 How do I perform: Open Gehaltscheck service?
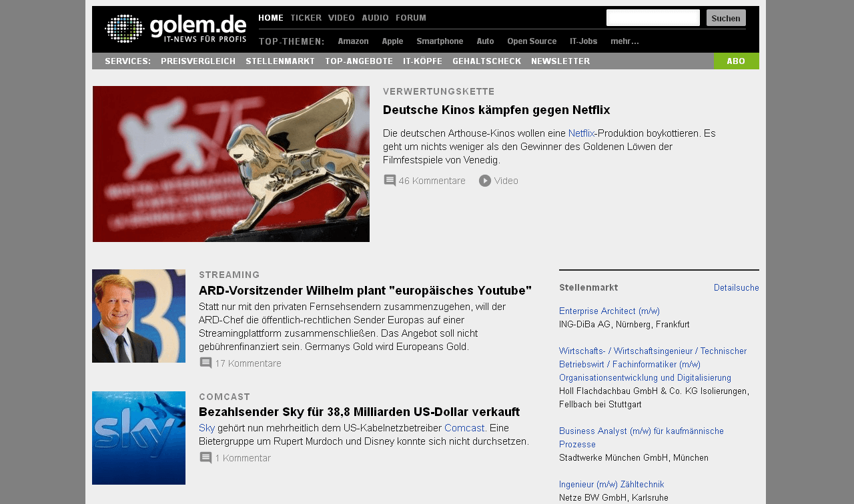coord(486,61)
